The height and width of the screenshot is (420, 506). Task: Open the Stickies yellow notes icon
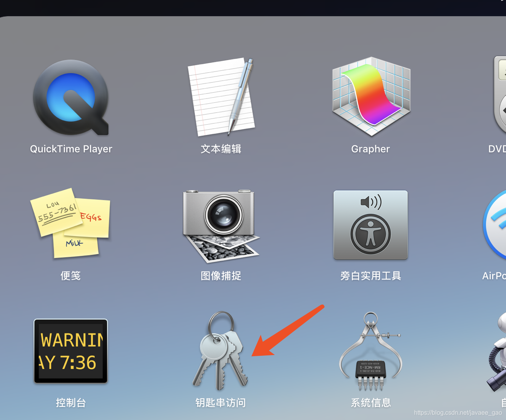click(70, 223)
